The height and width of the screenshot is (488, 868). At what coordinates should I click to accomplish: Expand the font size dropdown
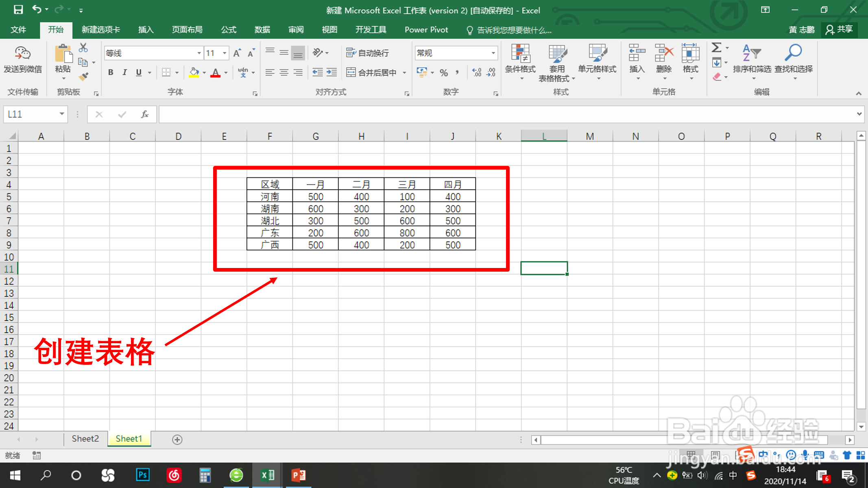click(x=225, y=53)
